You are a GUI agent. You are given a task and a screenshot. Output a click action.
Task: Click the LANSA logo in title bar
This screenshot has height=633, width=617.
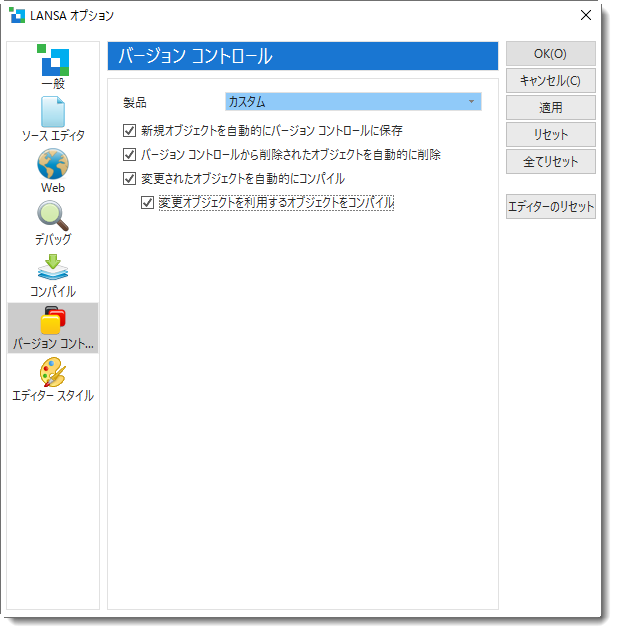click(x=17, y=15)
